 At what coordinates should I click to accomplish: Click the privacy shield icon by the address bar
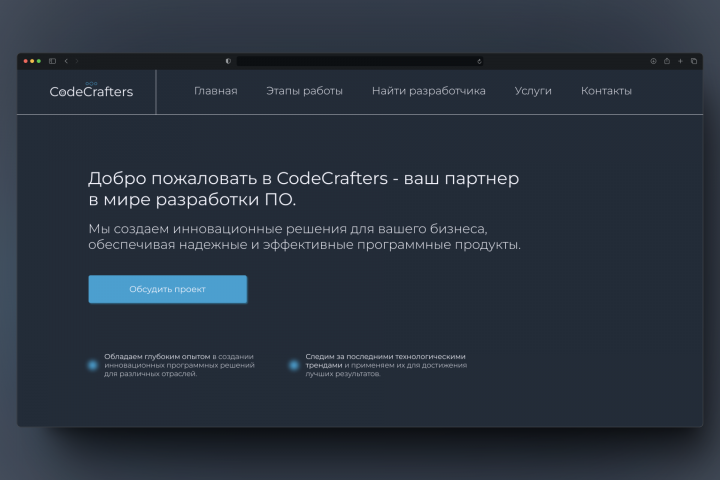coord(228,61)
